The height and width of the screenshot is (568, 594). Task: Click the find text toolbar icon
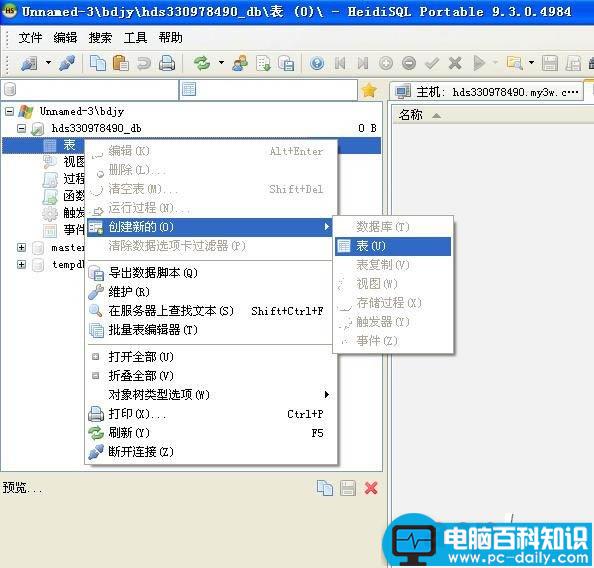(514, 63)
